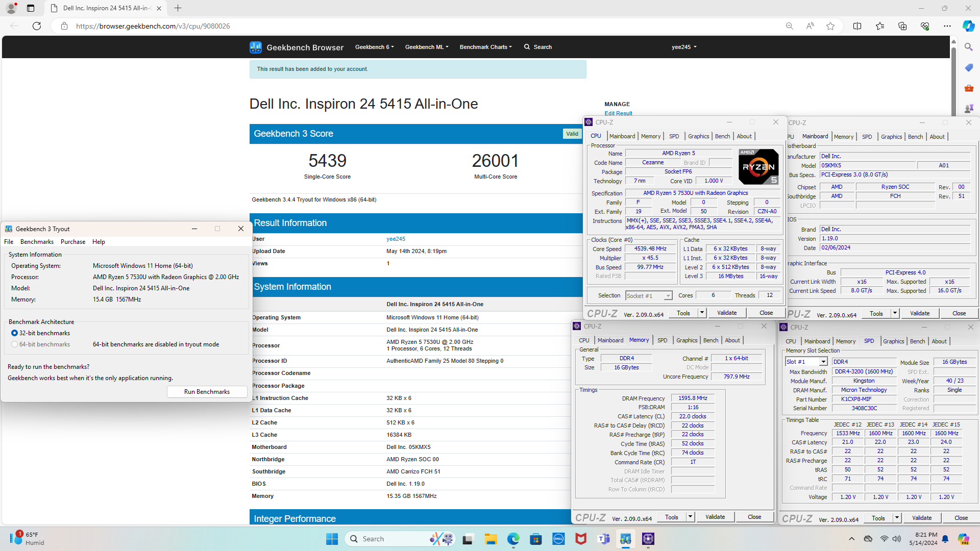
Task: Open Dell app from the taskbar
Action: click(558, 539)
